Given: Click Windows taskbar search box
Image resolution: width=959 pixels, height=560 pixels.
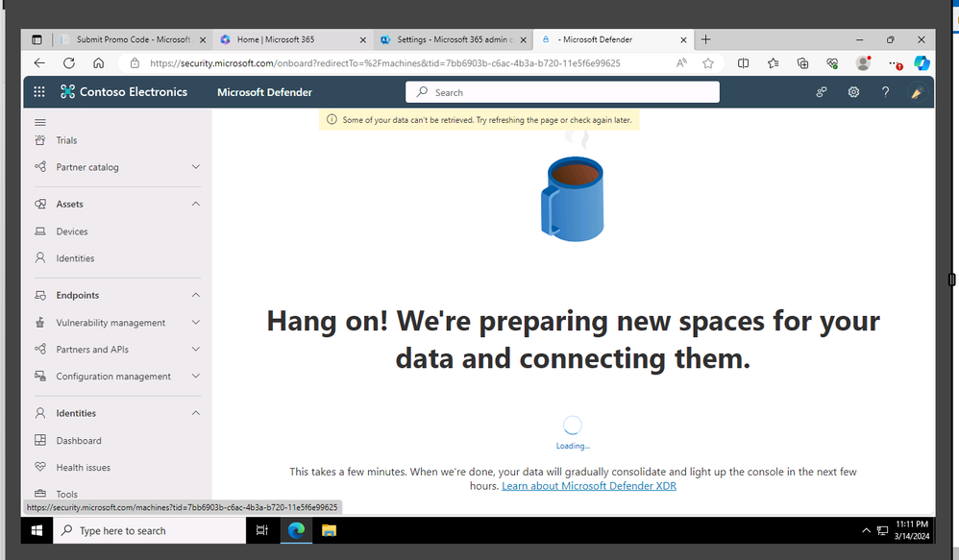Looking at the screenshot, I should pos(149,530).
